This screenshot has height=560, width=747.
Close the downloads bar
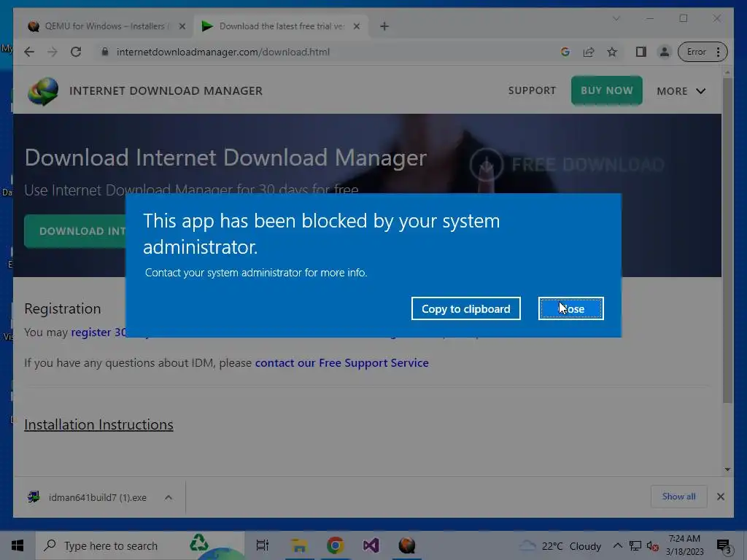point(720,497)
